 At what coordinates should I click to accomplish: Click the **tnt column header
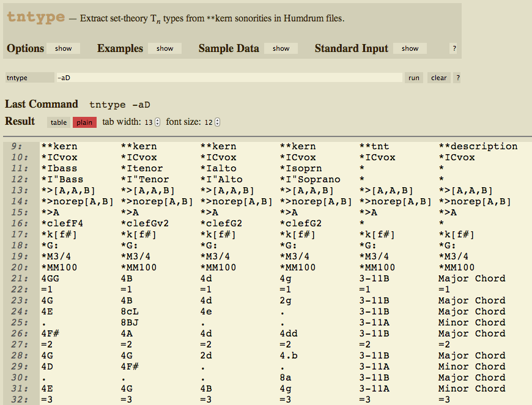(x=374, y=146)
